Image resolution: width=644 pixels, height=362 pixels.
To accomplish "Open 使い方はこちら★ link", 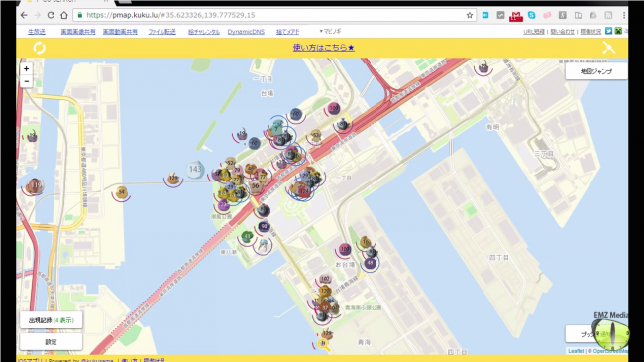I will coord(324,48).
